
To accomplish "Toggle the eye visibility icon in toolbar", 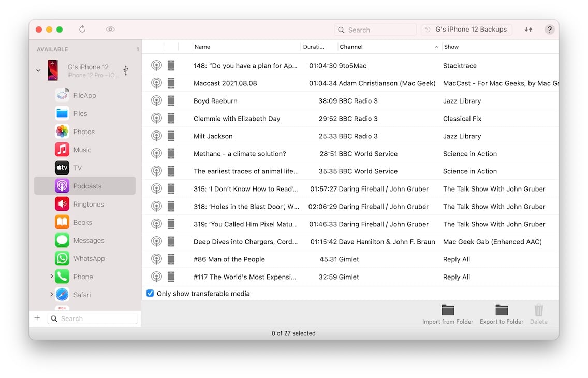I will pyautogui.click(x=110, y=29).
